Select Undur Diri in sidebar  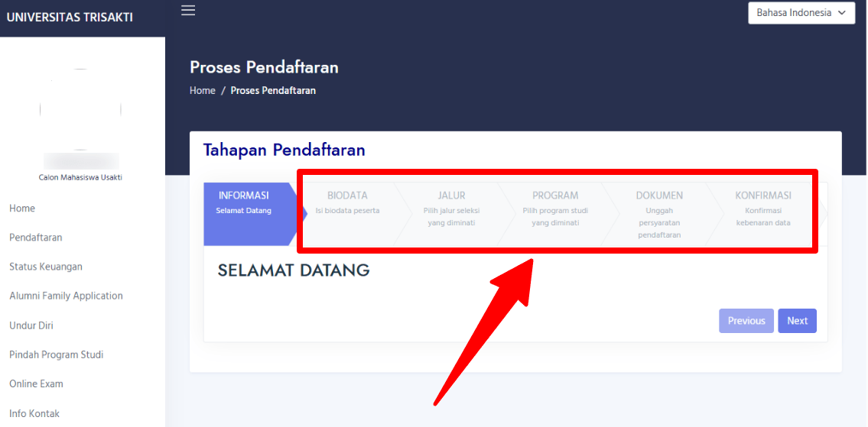[x=31, y=325]
